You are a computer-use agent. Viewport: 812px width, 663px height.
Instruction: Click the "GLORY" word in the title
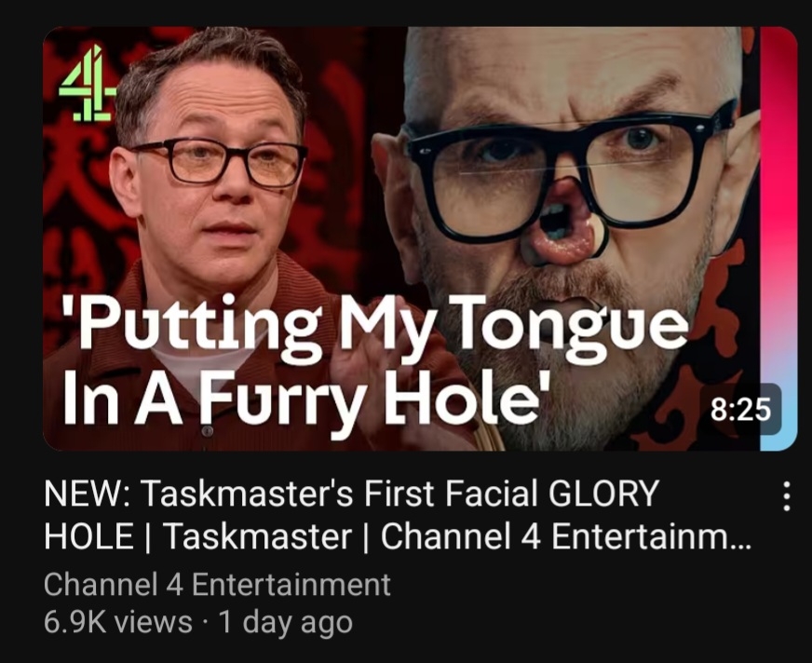tap(603, 494)
